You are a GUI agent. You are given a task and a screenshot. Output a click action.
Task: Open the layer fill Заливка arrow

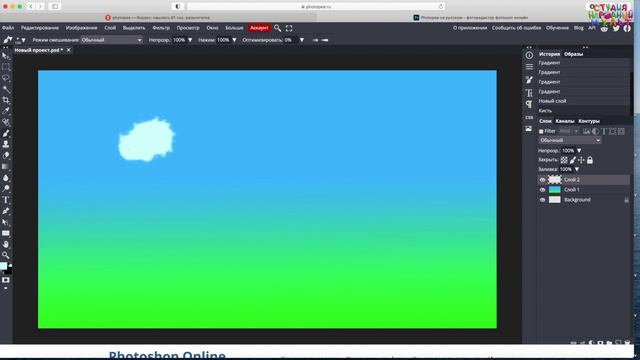pos(577,169)
